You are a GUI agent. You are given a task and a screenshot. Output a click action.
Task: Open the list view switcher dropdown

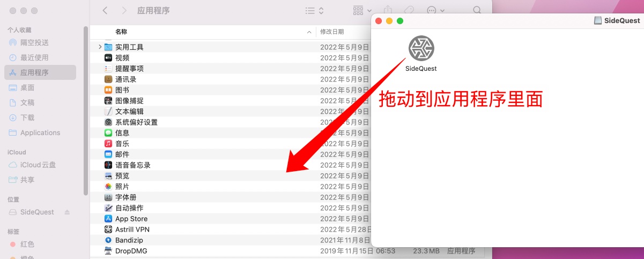tap(314, 10)
